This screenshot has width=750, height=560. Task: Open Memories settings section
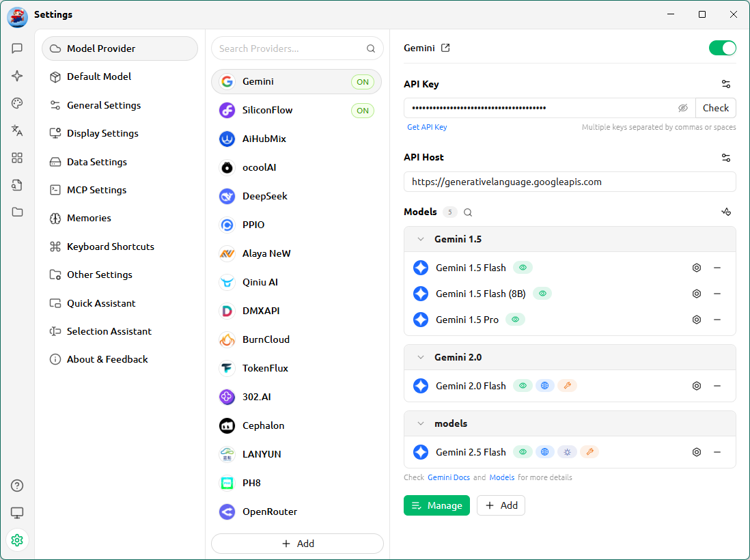coord(120,218)
